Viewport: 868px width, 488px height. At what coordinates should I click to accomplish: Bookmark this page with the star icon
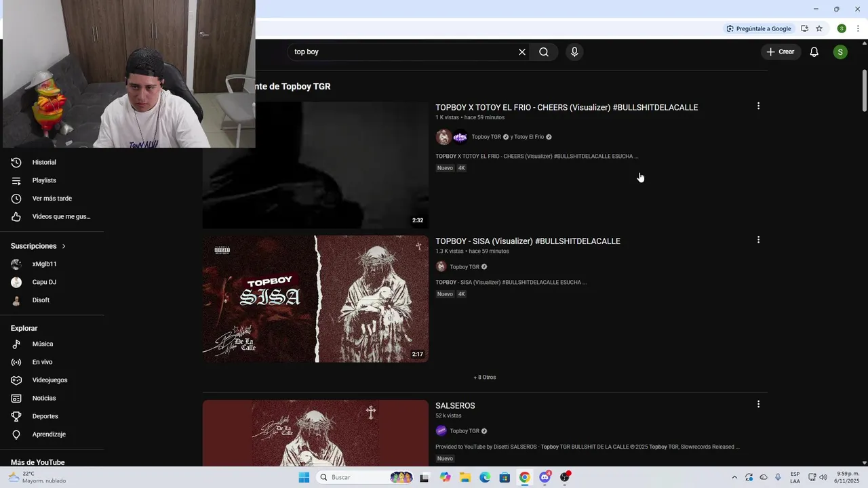click(x=819, y=28)
